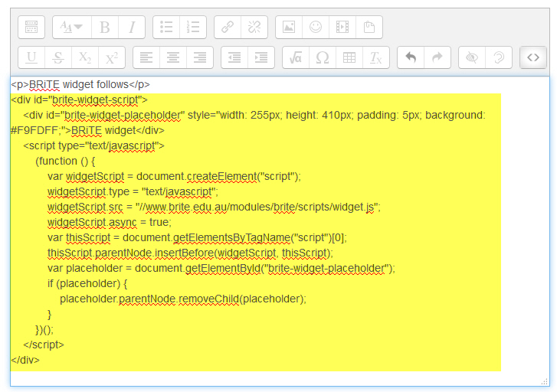Screen dimensions: 557x392
Task: Toggle strikethrough formatting
Action: point(58,57)
